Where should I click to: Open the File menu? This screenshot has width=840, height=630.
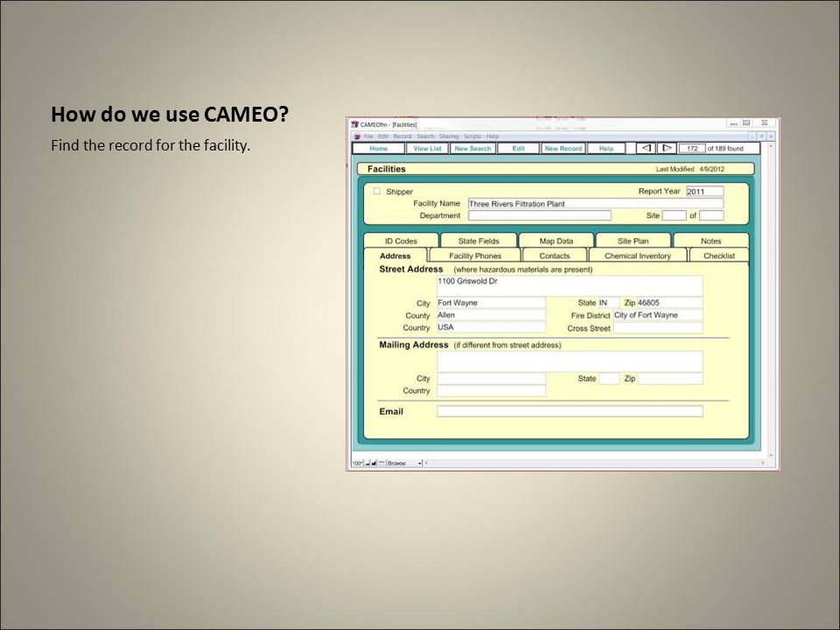pyautogui.click(x=368, y=136)
